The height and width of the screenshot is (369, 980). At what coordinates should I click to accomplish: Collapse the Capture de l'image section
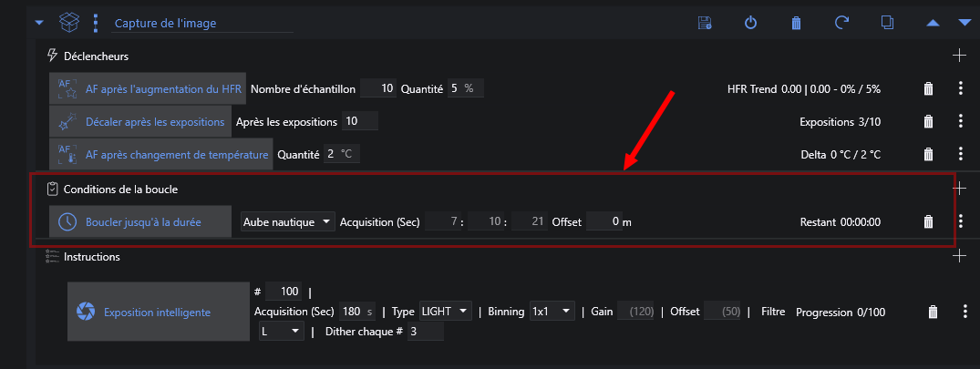click(39, 23)
